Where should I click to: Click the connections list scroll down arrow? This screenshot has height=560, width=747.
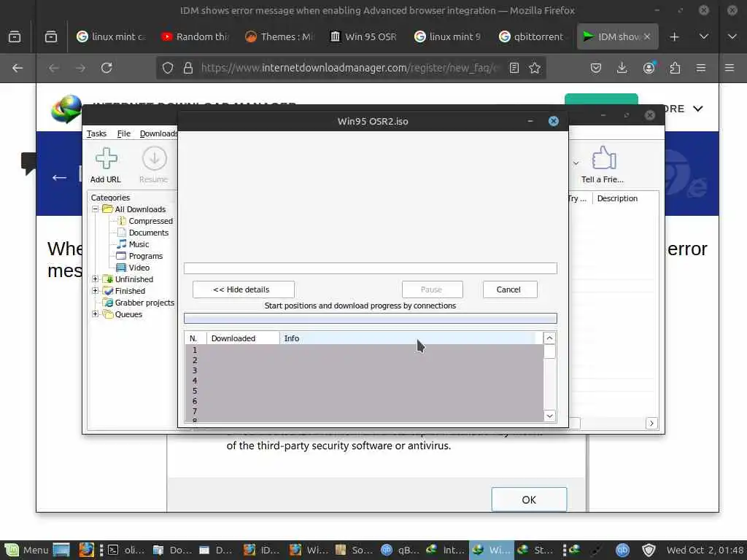(x=549, y=416)
